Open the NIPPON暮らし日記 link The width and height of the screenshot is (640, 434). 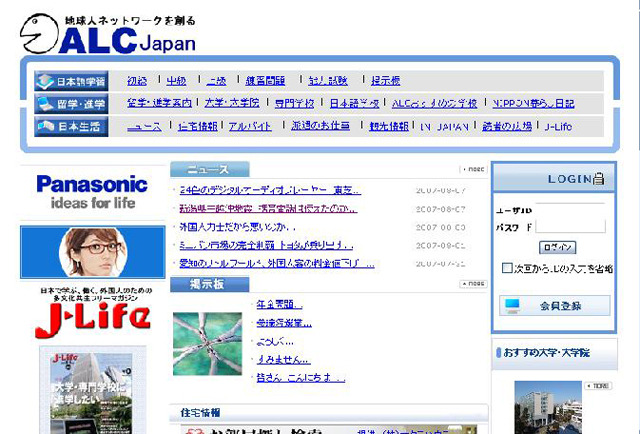[533, 103]
